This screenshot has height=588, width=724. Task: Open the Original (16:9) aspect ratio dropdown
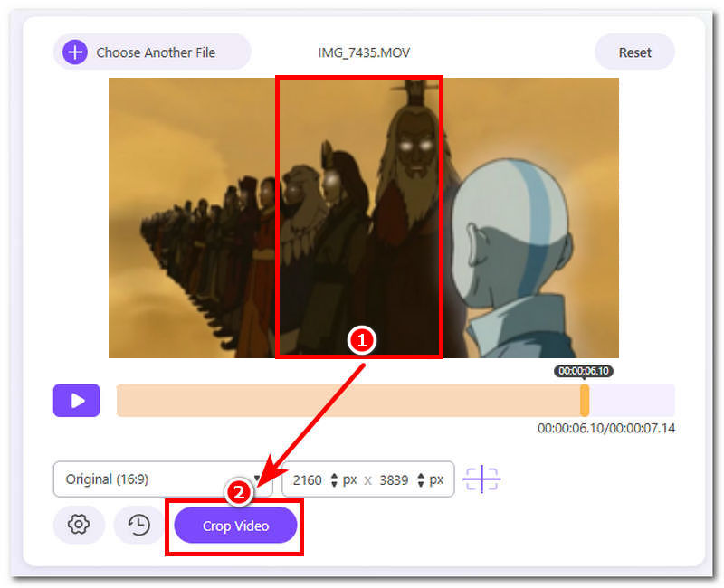(x=163, y=479)
